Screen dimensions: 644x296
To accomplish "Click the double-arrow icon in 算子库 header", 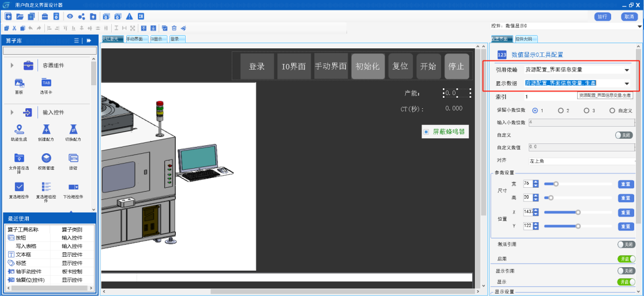I will [89, 40].
